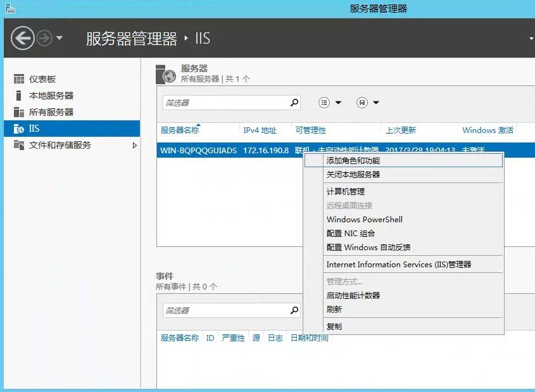The width and height of the screenshot is (535, 392).
Task: Sort events by 源 column
Action: (x=256, y=338)
